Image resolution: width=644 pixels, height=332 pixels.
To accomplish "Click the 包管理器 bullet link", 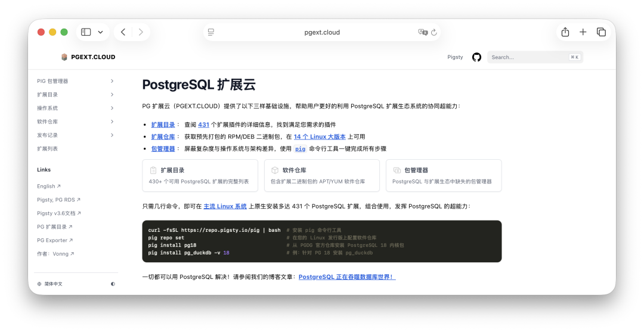I will (x=163, y=148).
